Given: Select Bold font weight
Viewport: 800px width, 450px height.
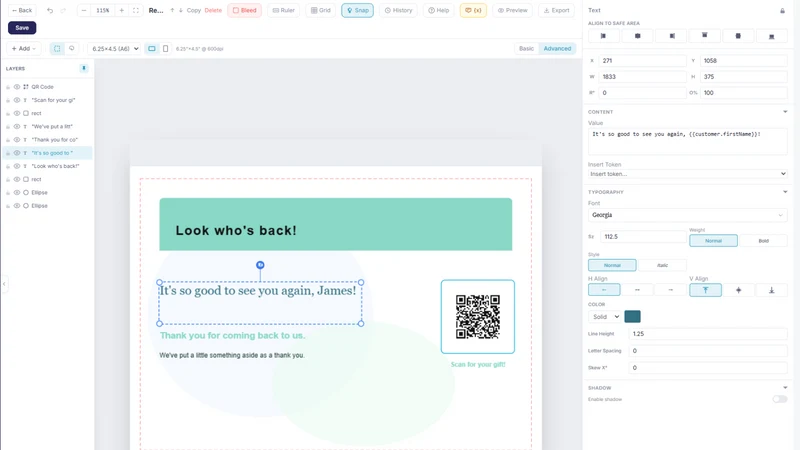Looking at the screenshot, I should [763, 241].
